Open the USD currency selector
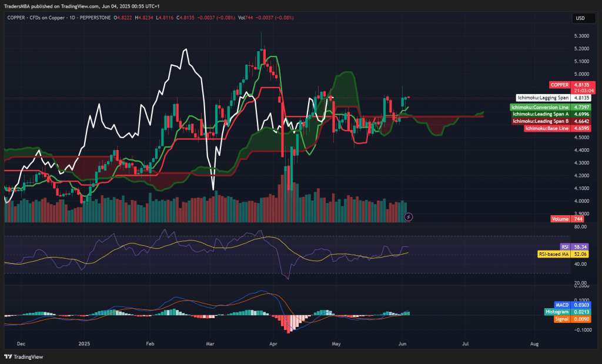This screenshot has width=602, height=364. pyautogui.click(x=580, y=18)
